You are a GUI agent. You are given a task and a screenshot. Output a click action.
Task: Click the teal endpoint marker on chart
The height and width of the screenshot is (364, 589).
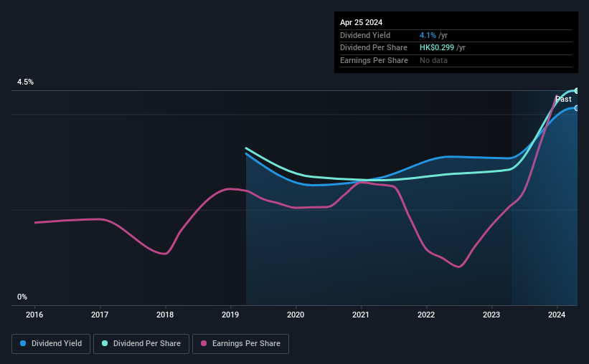point(577,91)
